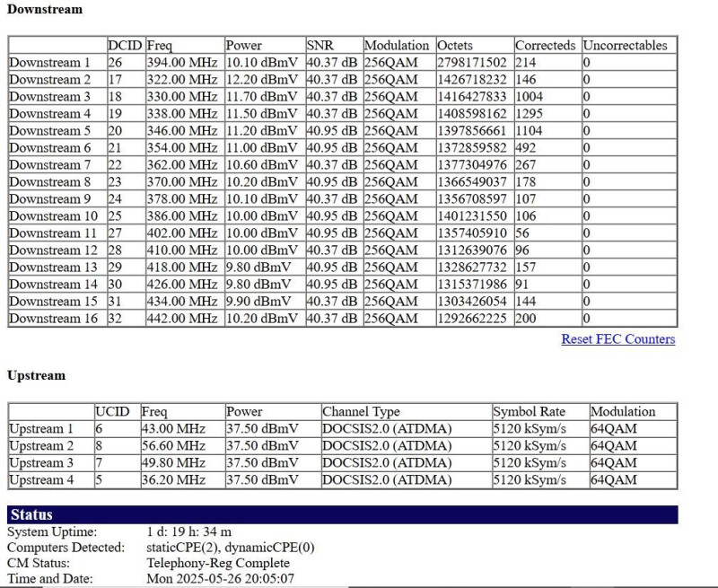Click the downstream Modulation column header
Image resolution: width=718 pixels, height=588 pixels.
click(397, 46)
